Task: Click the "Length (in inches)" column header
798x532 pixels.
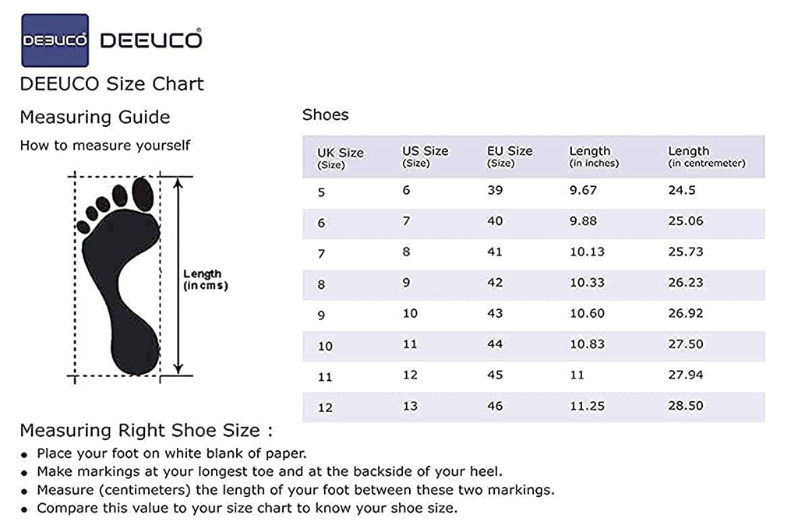Action: point(594,156)
